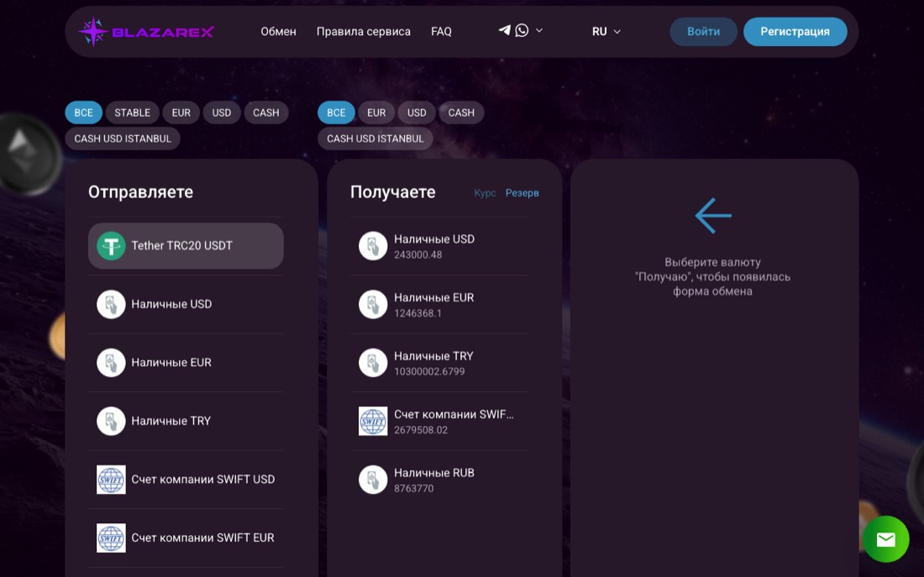Choose Наличные EUR in receive list
924x577 pixels.
pos(438,304)
